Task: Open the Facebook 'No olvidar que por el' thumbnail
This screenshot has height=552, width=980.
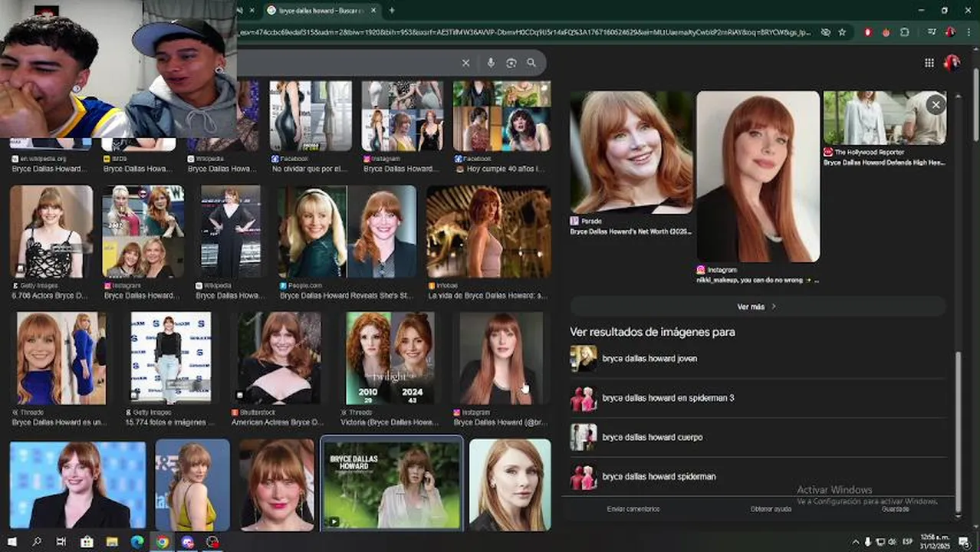Action: (x=310, y=116)
